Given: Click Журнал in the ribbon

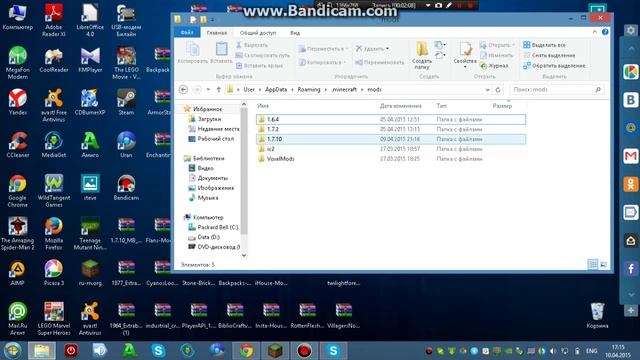Looking at the screenshot, I should point(494,65).
